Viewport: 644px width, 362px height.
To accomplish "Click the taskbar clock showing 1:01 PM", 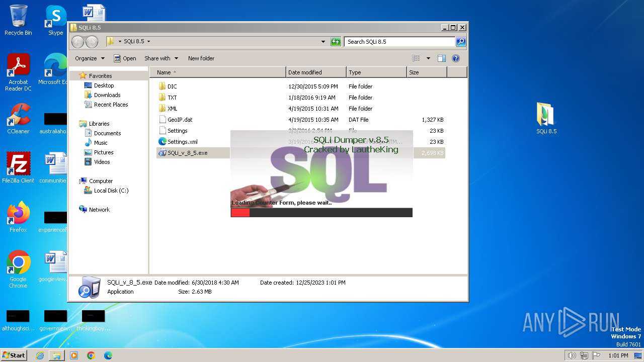I will pos(618,355).
